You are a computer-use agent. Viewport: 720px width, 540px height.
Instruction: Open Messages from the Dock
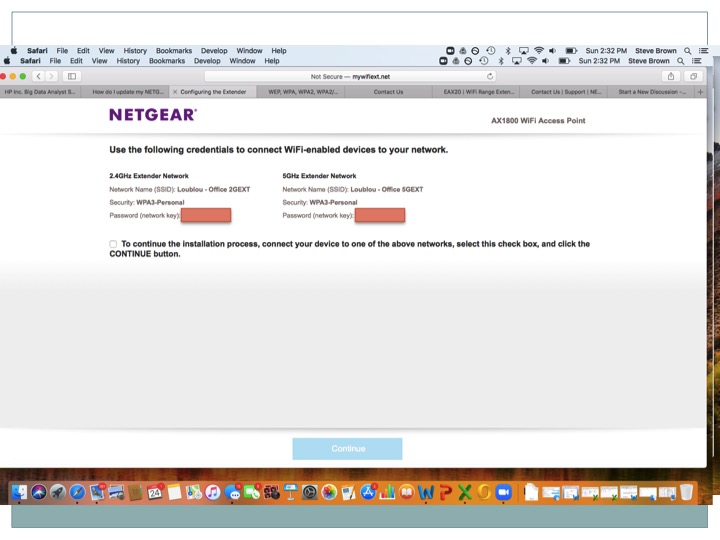click(233, 493)
